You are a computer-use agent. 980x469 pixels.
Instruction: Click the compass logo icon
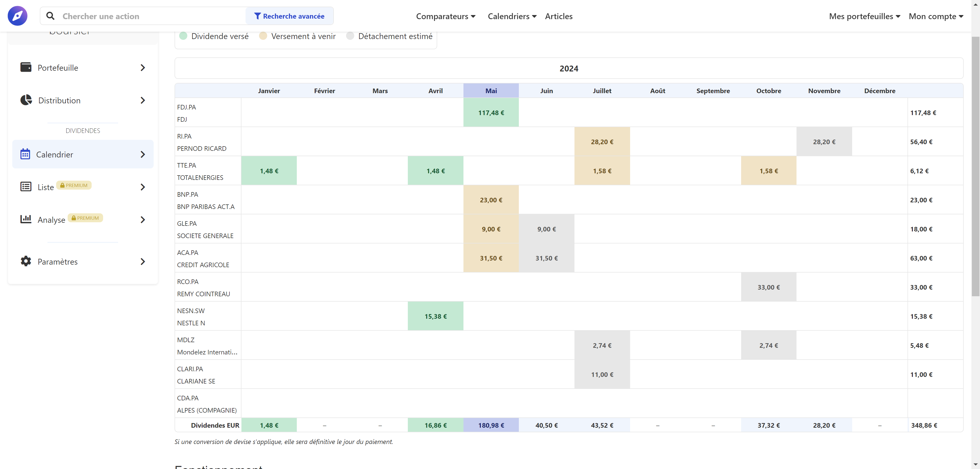tap(18, 16)
